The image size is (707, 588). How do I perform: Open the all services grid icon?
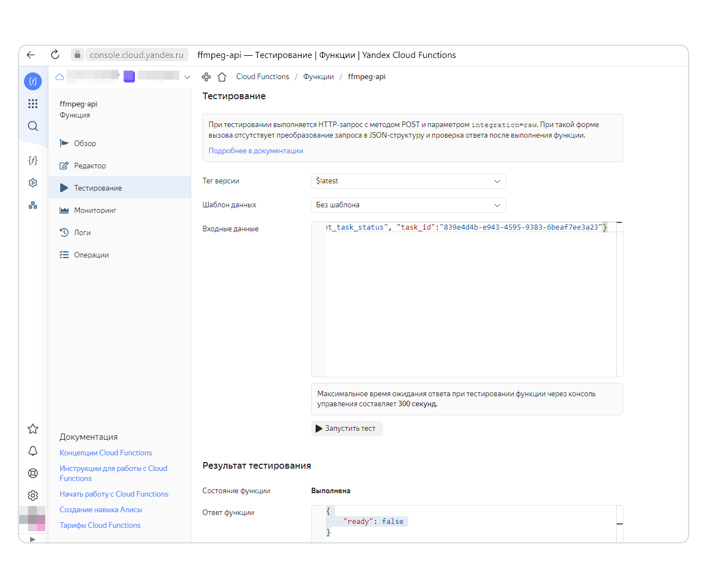pos(33,104)
